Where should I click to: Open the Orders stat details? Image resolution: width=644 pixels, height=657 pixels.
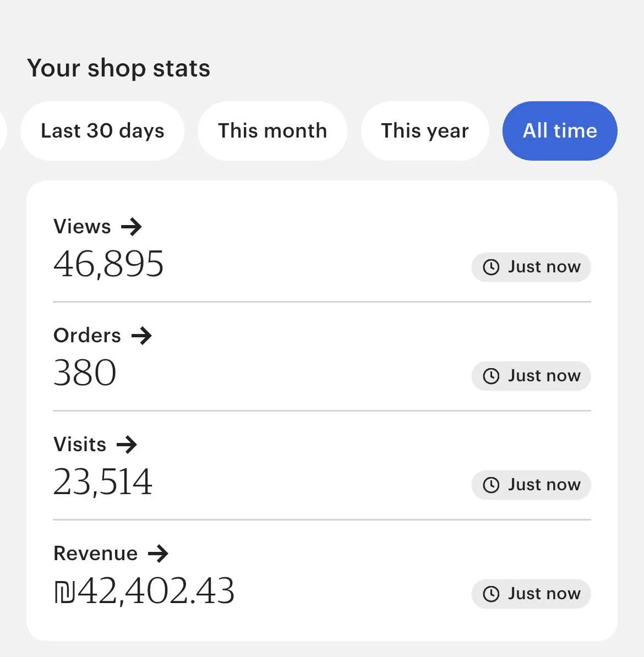(x=88, y=336)
